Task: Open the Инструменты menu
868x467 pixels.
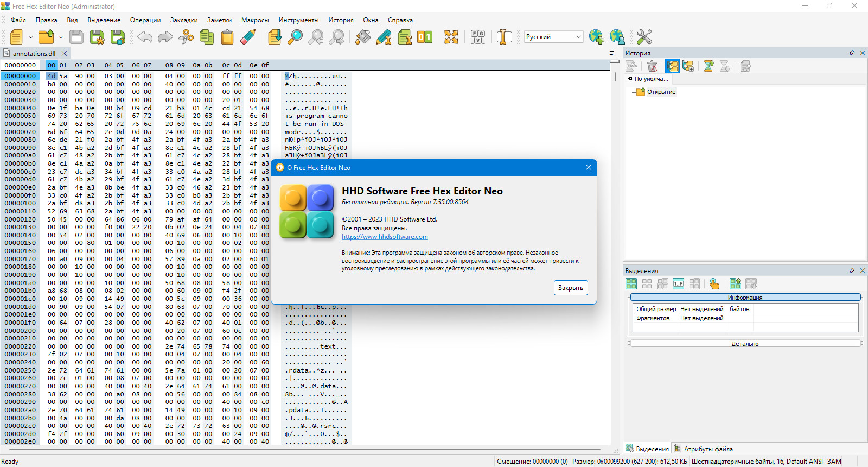Action: 299,20
